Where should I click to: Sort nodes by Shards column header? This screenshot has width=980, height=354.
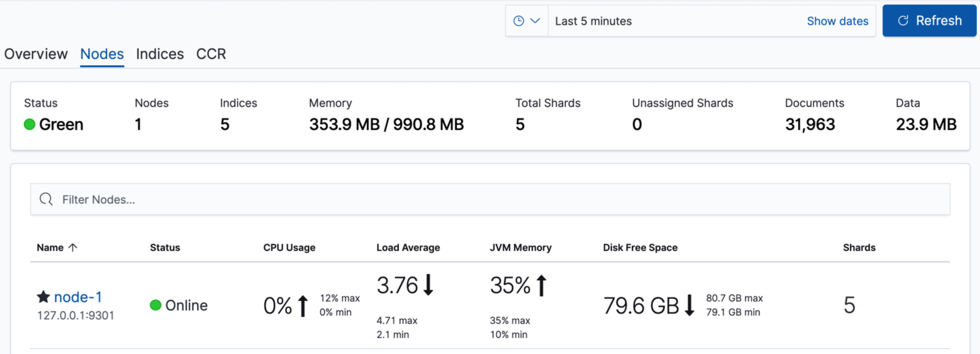click(859, 248)
